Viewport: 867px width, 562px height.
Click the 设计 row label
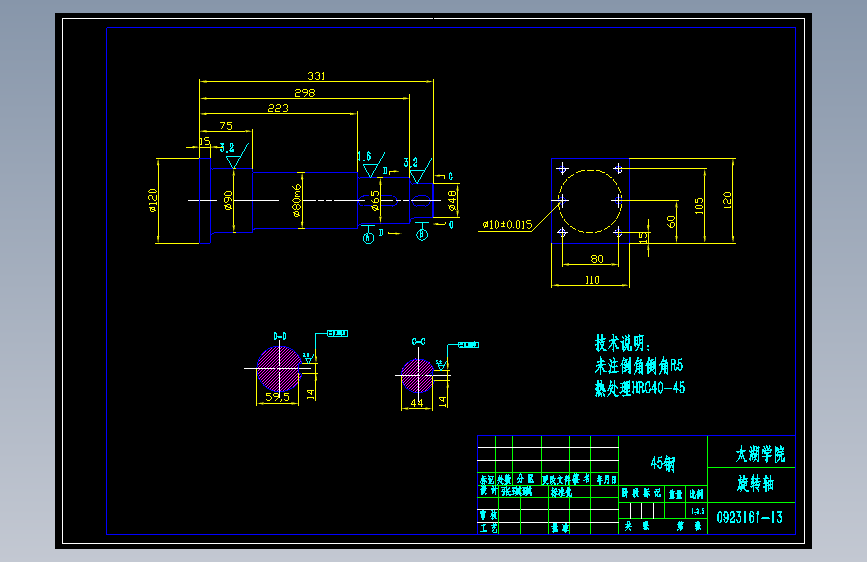pos(488,491)
